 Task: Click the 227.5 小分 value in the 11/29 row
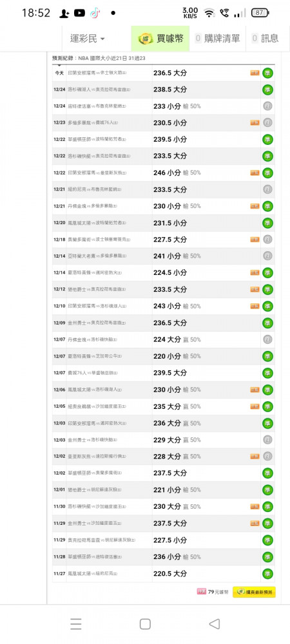170,540
